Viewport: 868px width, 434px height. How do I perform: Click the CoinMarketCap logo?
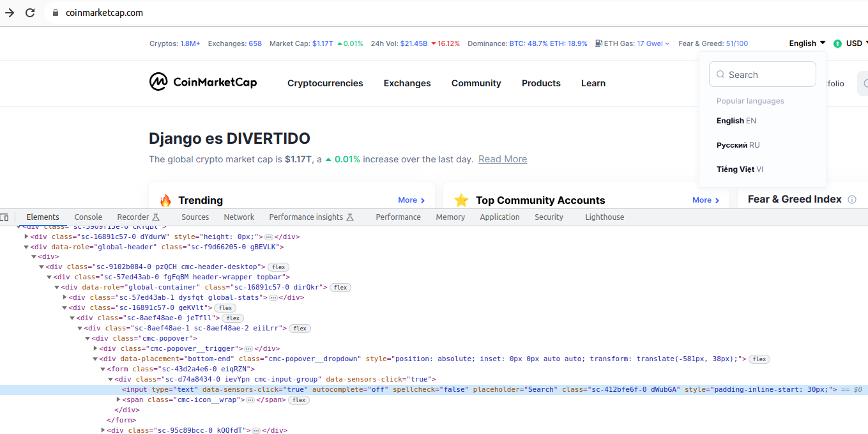(202, 82)
